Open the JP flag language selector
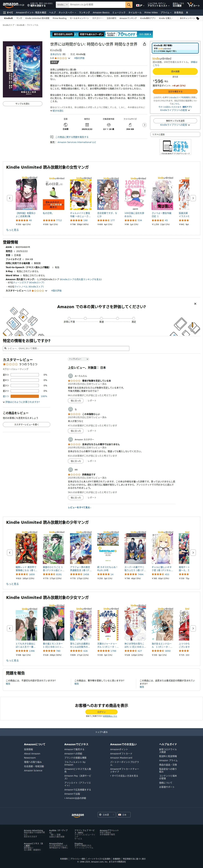 coord(140,5)
